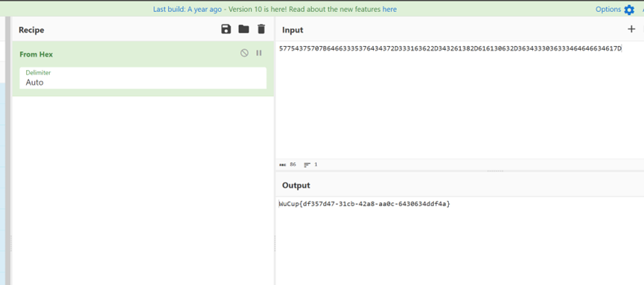Viewport: 644px width, 285px height.
Task: Click the input/output pane divider handle
Action: click(495, 171)
